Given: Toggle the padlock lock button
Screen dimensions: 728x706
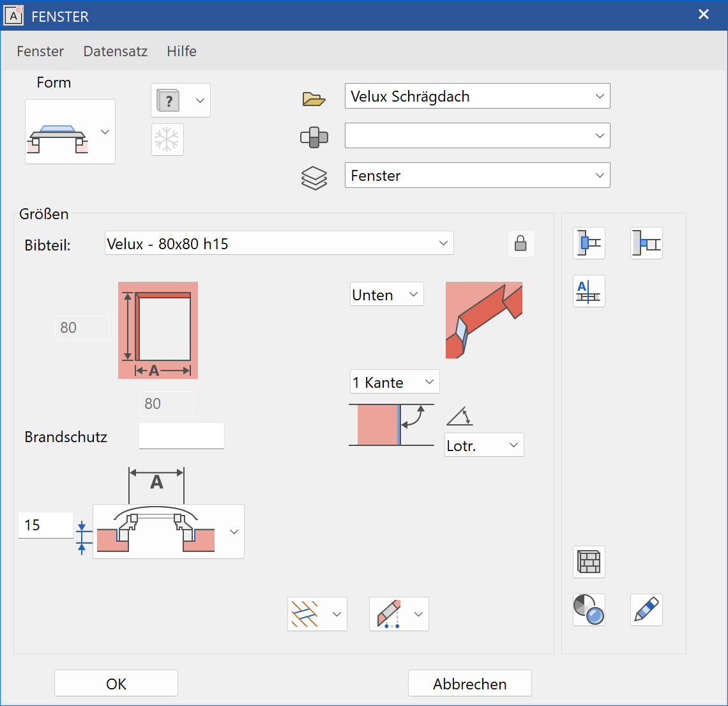Looking at the screenshot, I should (521, 243).
